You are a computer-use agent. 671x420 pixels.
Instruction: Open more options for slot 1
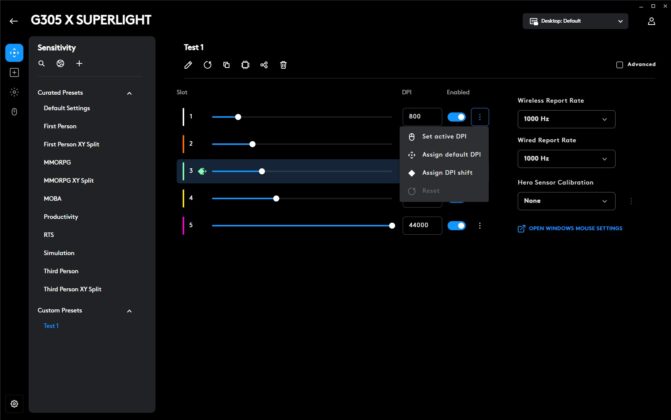(480, 117)
